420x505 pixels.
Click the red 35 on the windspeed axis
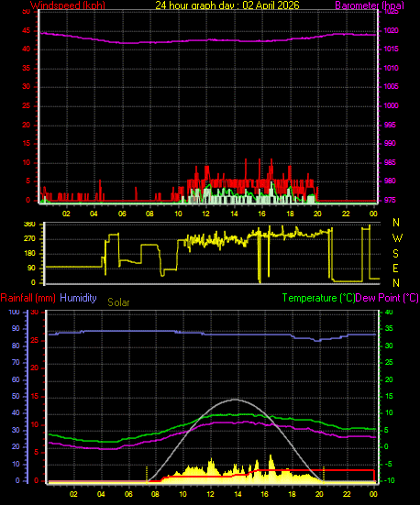[26, 68]
